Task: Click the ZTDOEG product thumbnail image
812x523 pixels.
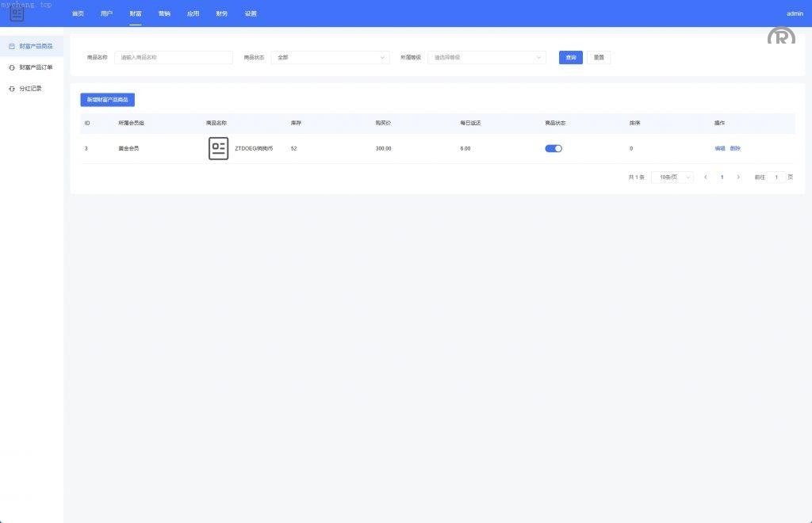Action: pos(218,148)
